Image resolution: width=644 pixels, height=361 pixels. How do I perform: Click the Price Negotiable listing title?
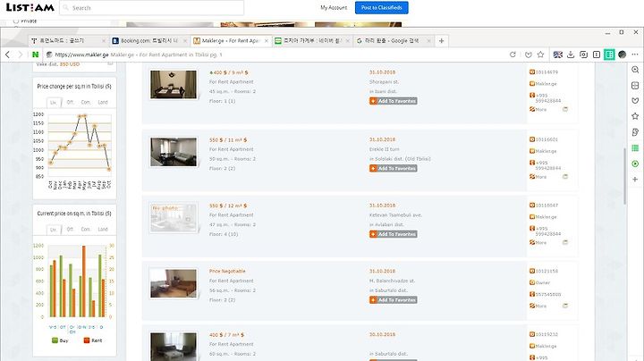(227, 271)
